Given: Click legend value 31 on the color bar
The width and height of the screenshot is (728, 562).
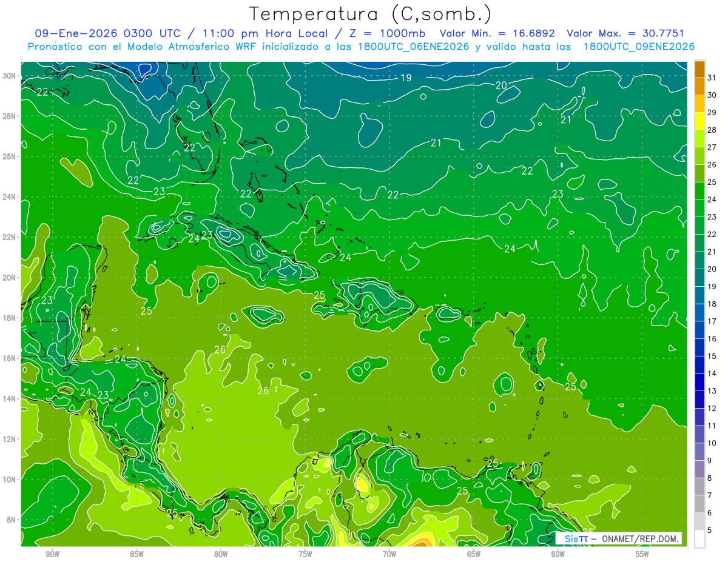Looking at the screenshot, I should [x=712, y=78].
